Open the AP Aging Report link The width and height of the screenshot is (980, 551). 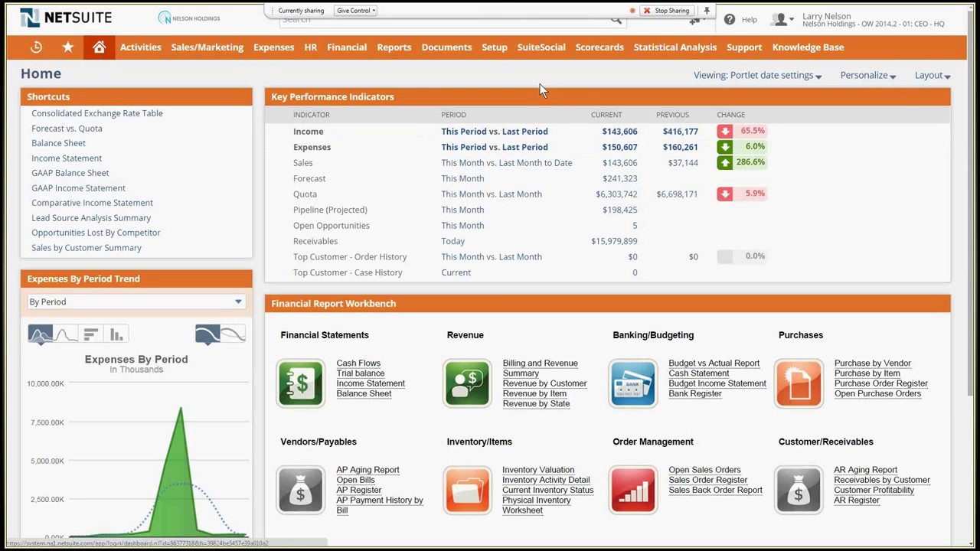coord(367,470)
